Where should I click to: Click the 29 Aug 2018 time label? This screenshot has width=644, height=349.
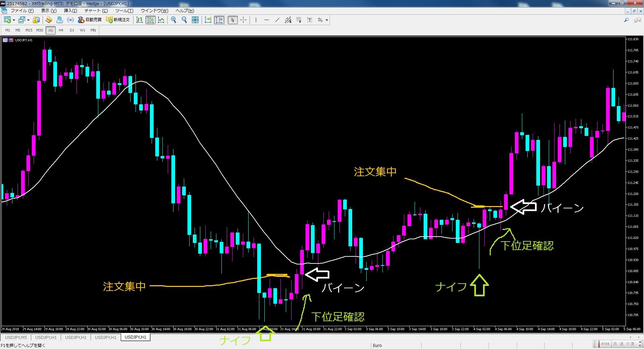10,329
